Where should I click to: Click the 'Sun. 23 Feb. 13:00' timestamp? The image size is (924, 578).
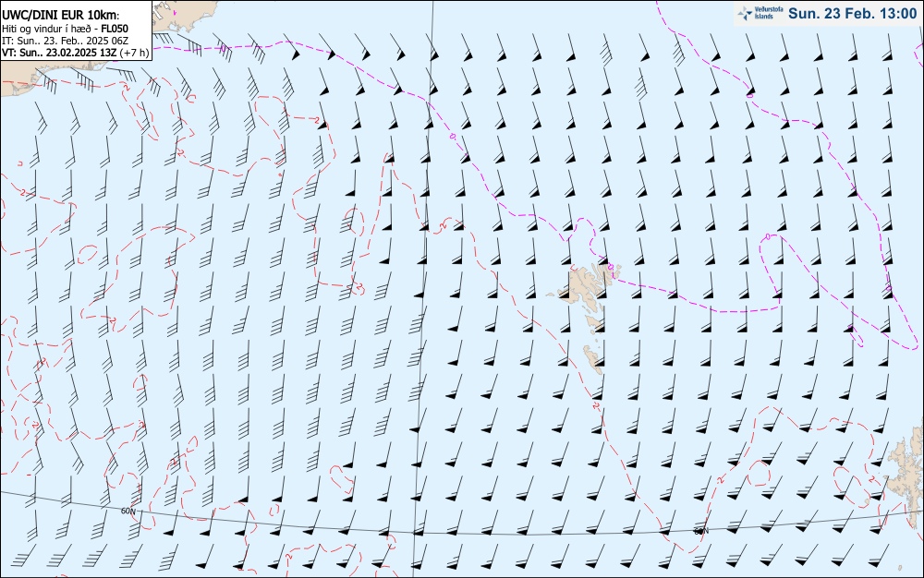click(852, 14)
